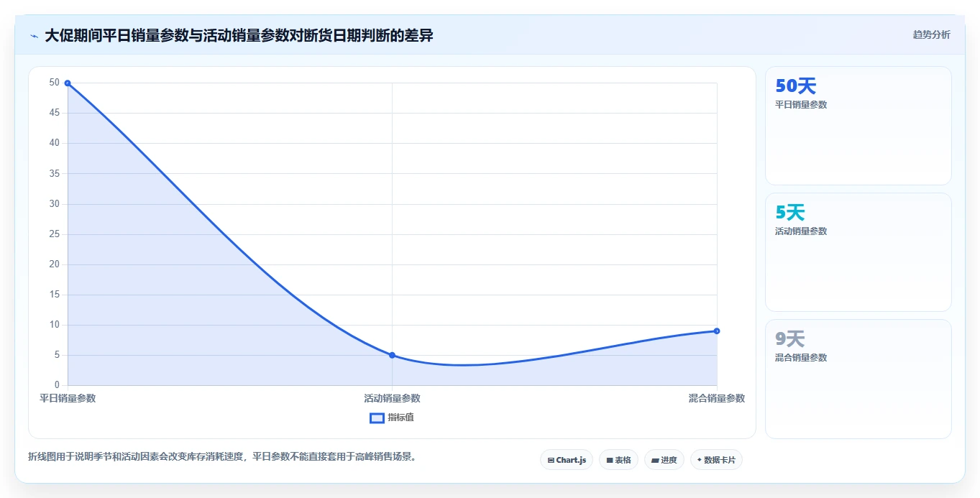Click the 数据卡片 tag

tap(716, 460)
